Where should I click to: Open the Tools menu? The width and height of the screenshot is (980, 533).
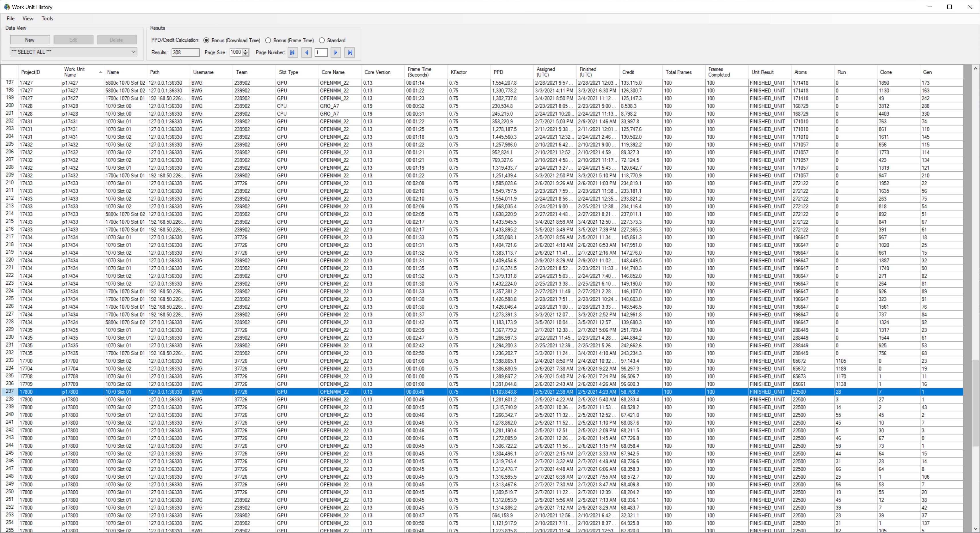pos(47,18)
